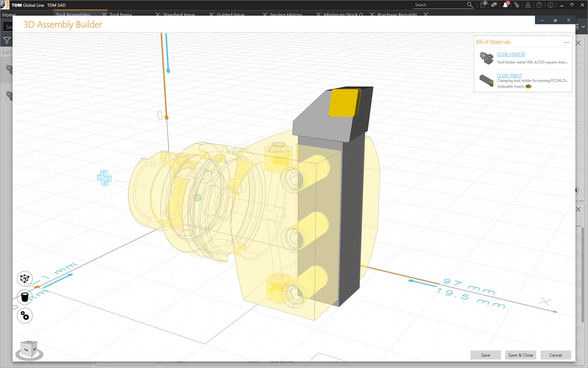Open the chat messages icon in the top bar

point(494,5)
